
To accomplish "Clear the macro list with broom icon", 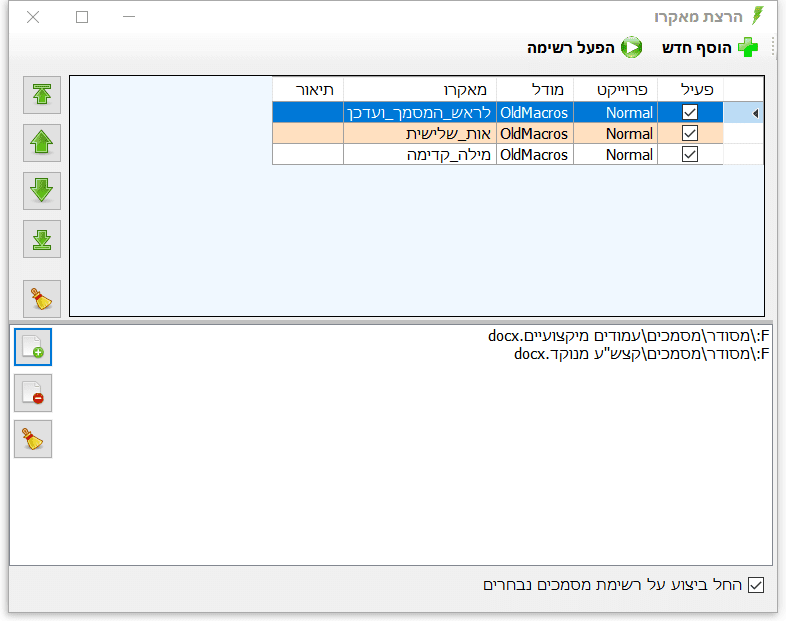I will coord(42,299).
